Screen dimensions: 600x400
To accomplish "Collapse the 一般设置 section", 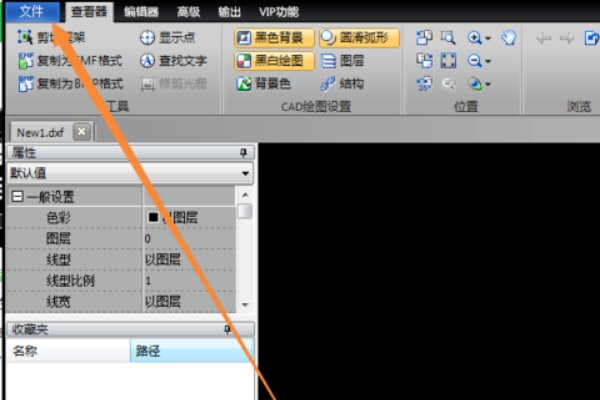I will [17, 197].
